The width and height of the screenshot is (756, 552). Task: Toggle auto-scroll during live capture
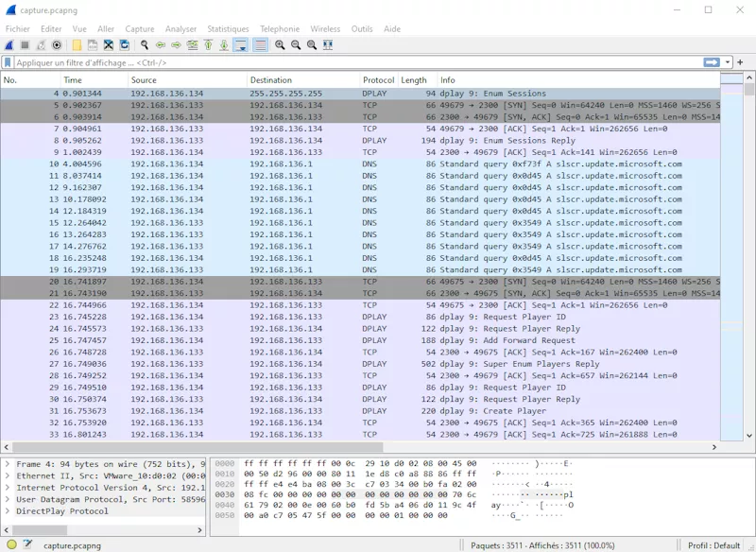click(x=240, y=45)
